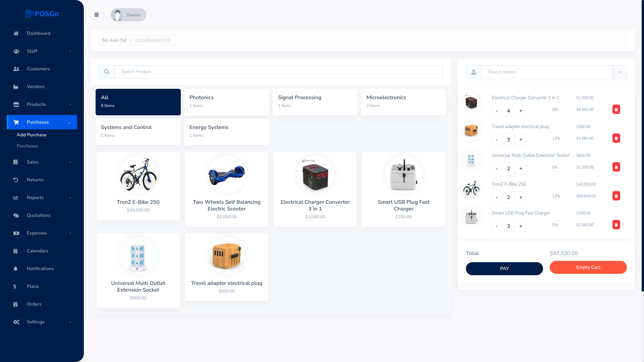Click the Calendars icon in sidebar
Viewport: 644px width, 362px height.
(x=15, y=251)
